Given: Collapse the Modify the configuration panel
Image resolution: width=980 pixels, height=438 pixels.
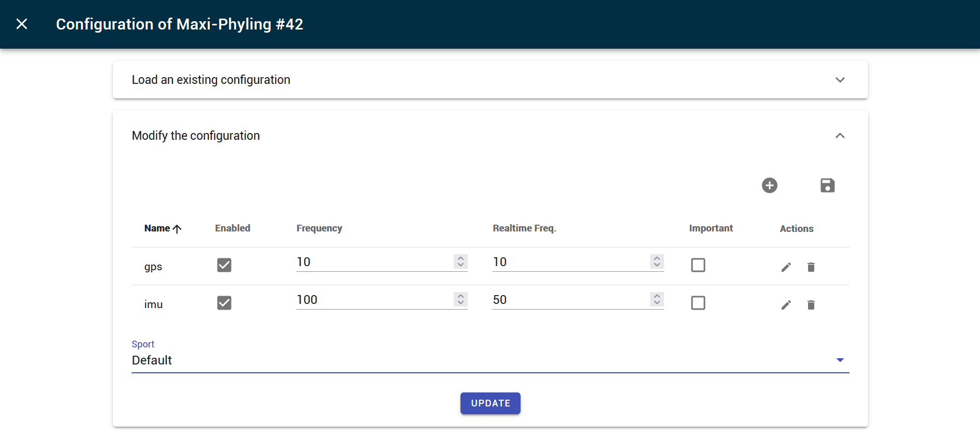Looking at the screenshot, I should (840, 136).
